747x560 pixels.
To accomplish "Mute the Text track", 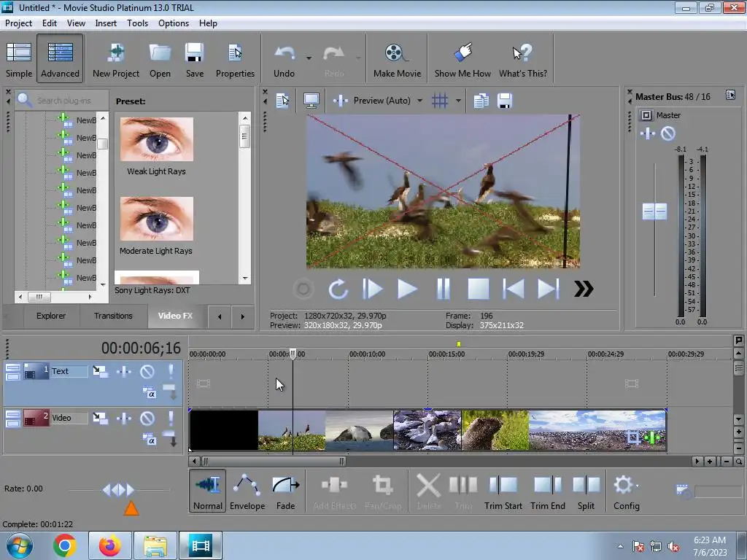I will (x=147, y=372).
